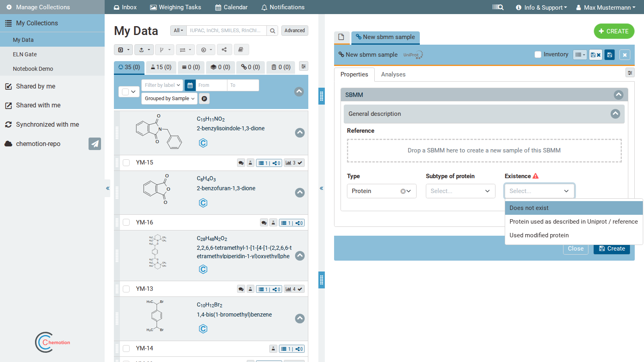Click chemotion-repo paper plane send icon
This screenshot has height=362, width=644.
pyautogui.click(x=95, y=144)
